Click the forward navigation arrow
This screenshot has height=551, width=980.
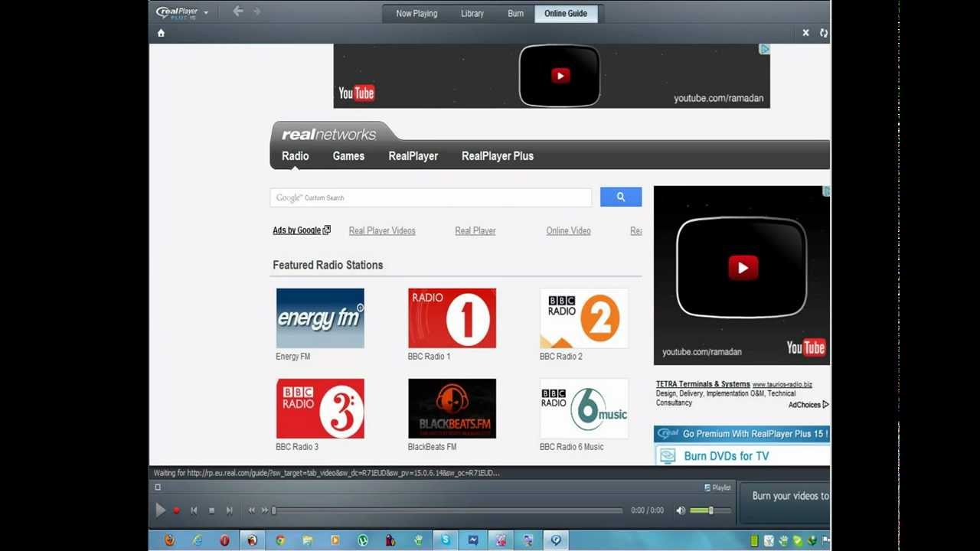[256, 11]
